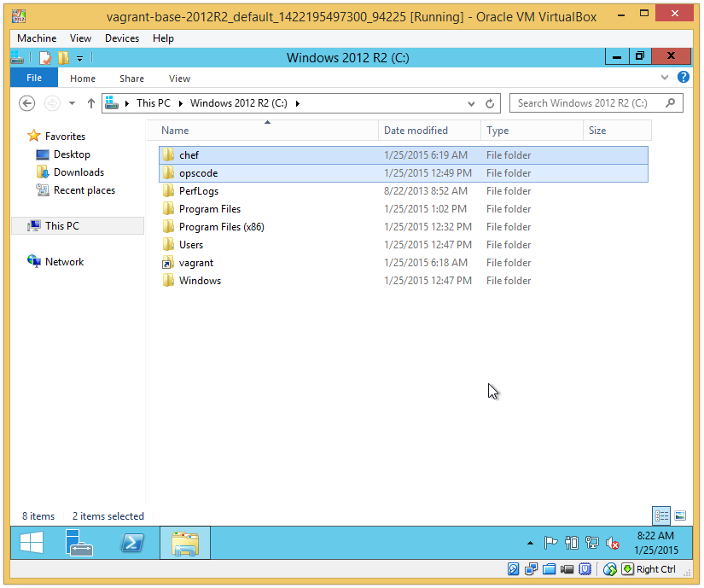Open the Recent locations dropdown arrow
The height and width of the screenshot is (588, 704).
coord(72,103)
